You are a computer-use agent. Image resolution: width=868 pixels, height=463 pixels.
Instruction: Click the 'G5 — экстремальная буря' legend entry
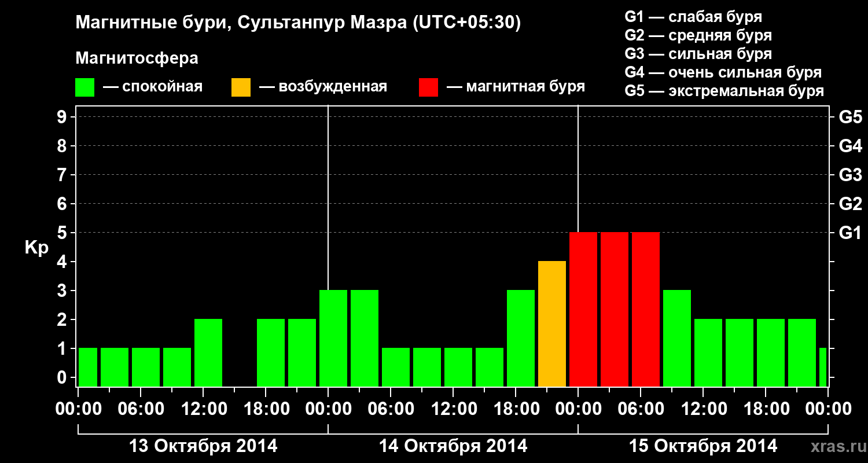click(x=724, y=91)
